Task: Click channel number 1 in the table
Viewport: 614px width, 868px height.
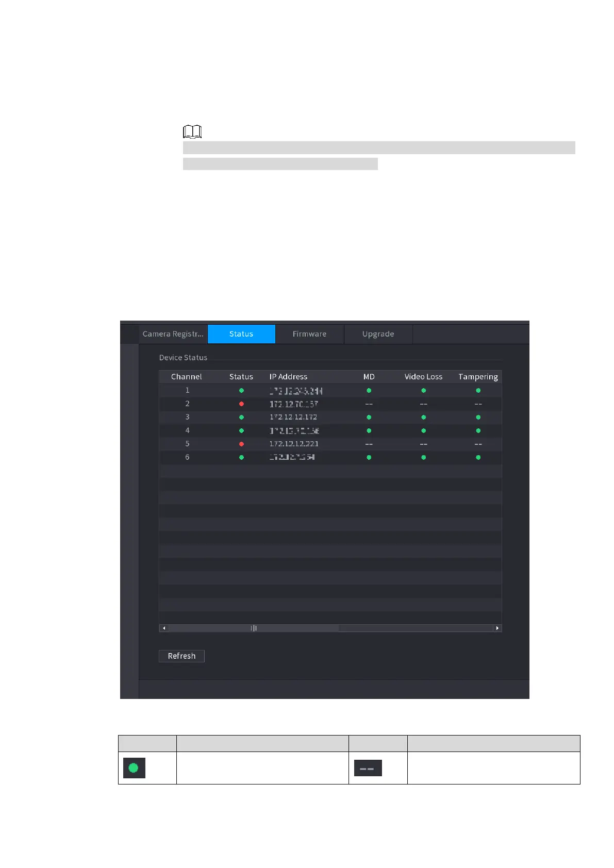Action: pyautogui.click(x=187, y=390)
